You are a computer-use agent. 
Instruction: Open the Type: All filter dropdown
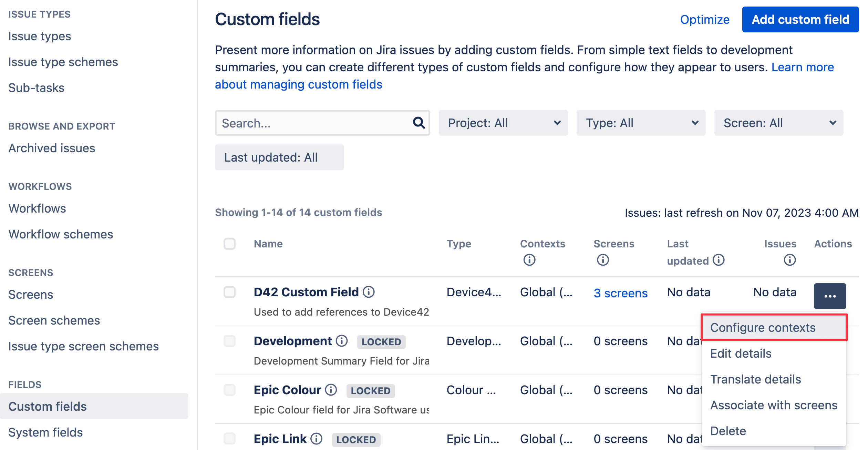coord(641,123)
